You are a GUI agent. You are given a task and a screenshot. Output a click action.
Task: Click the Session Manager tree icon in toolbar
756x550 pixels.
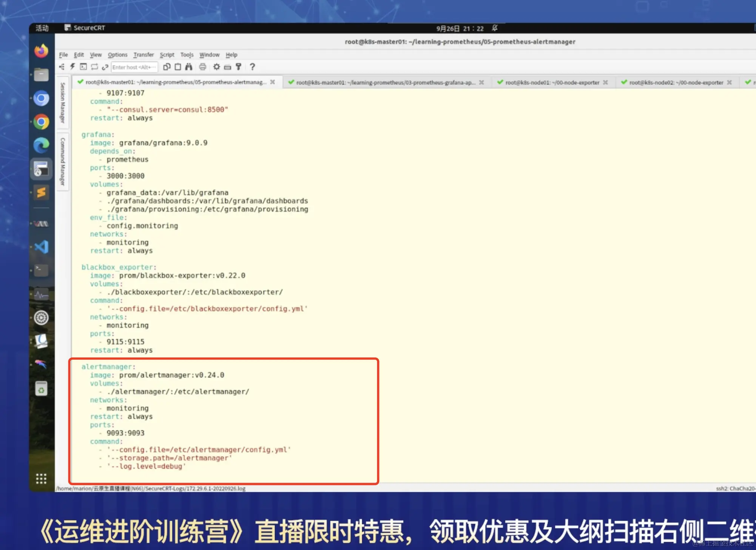[x=62, y=67]
